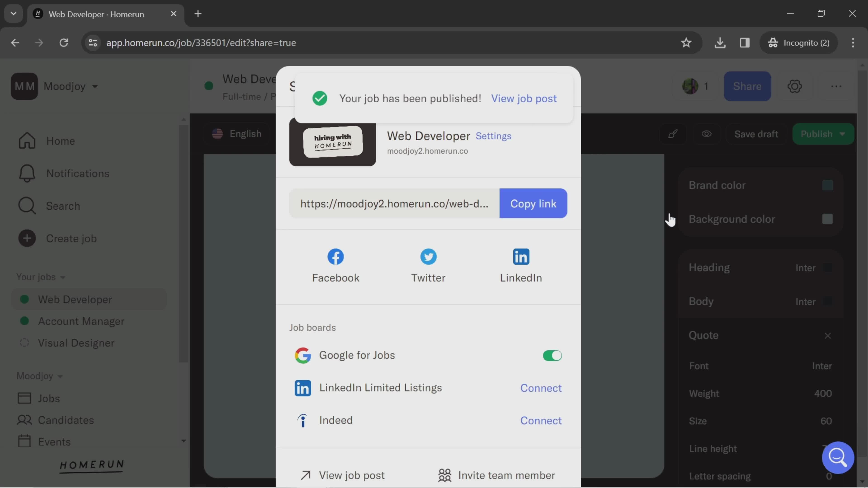Toggle the Google for Jobs switch off
The width and height of the screenshot is (868, 488).
[552, 355]
